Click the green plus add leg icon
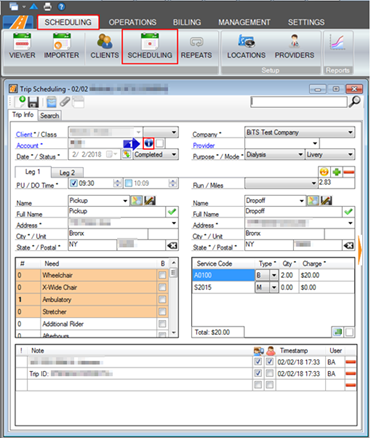 coord(337,172)
